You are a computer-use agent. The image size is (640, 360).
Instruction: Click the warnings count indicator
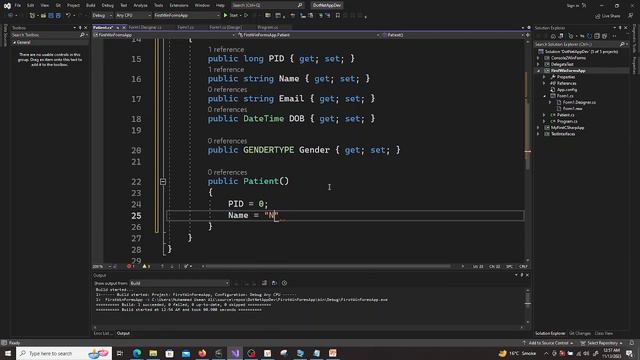[x=146, y=267]
